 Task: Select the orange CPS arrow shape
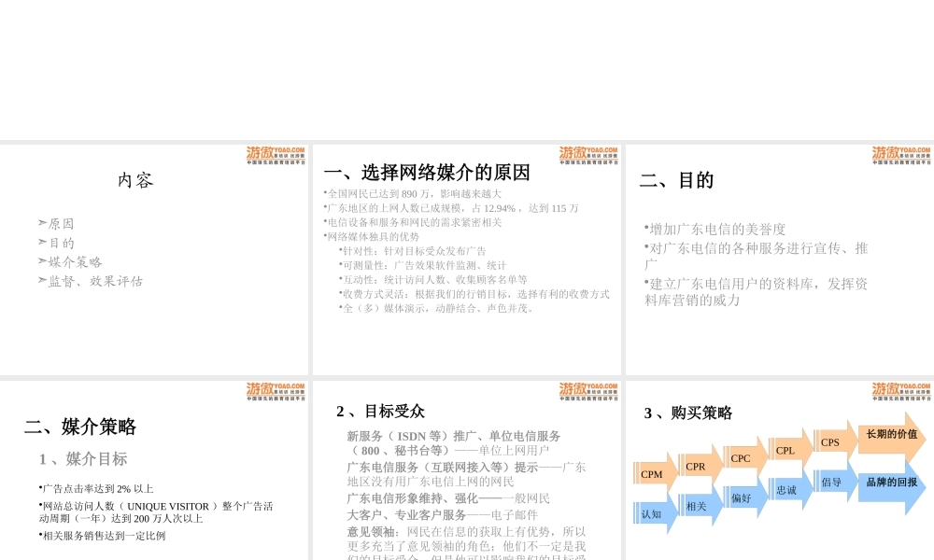pyautogui.click(x=835, y=442)
